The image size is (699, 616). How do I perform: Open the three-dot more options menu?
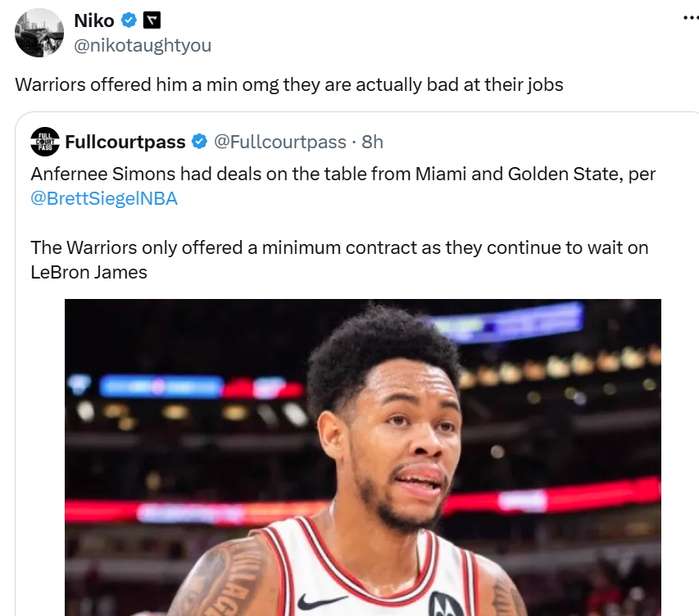[x=691, y=18]
